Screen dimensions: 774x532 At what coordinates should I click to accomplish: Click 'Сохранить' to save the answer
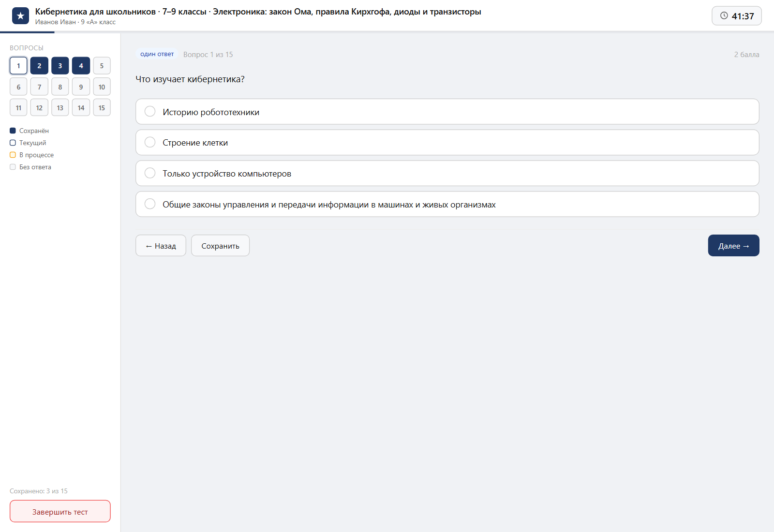tap(220, 246)
